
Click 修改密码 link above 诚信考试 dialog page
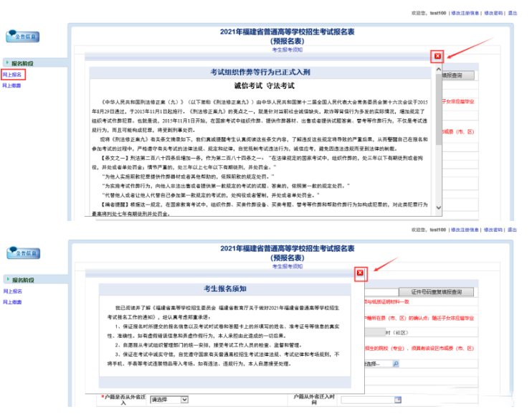(493, 13)
